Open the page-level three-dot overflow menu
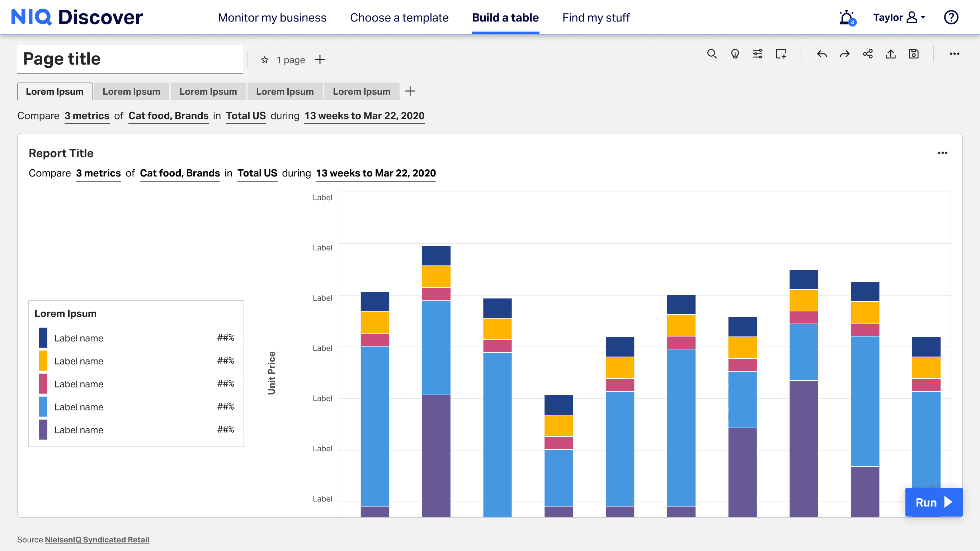 click(954, 54)
